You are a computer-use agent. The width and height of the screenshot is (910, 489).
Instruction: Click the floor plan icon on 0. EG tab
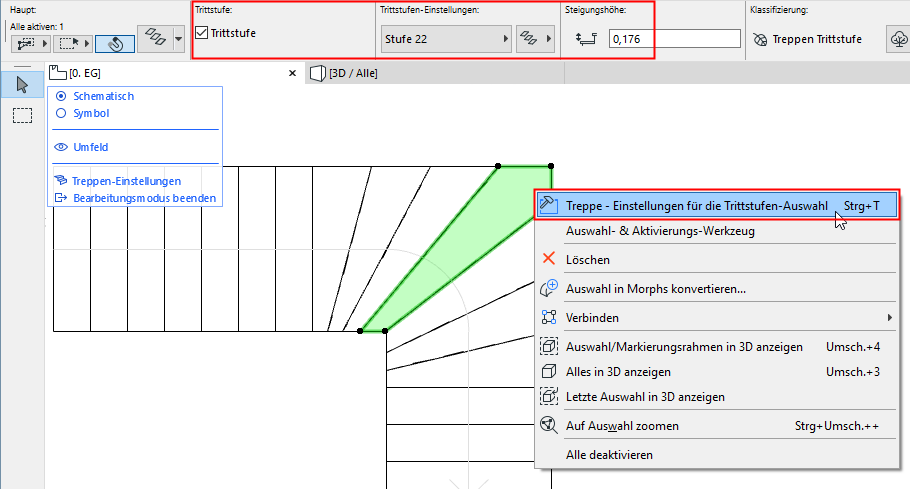click(57, 73)
